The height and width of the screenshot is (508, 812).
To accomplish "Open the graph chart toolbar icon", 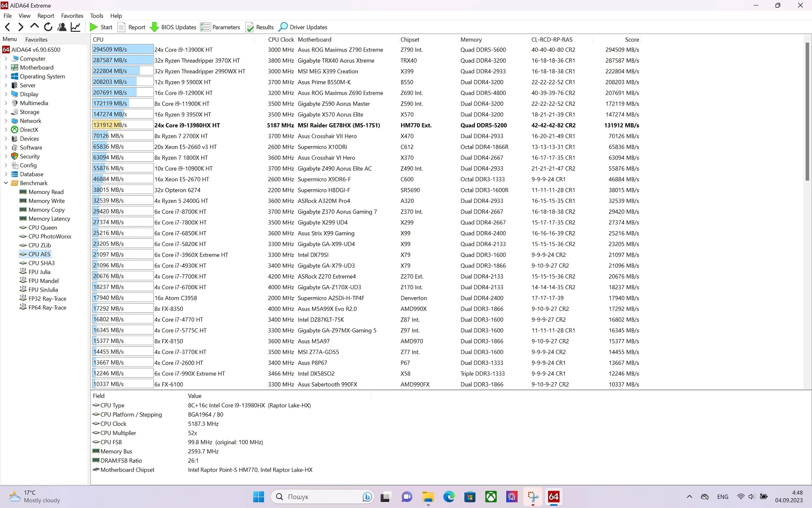I will click(x=75, y=27).
